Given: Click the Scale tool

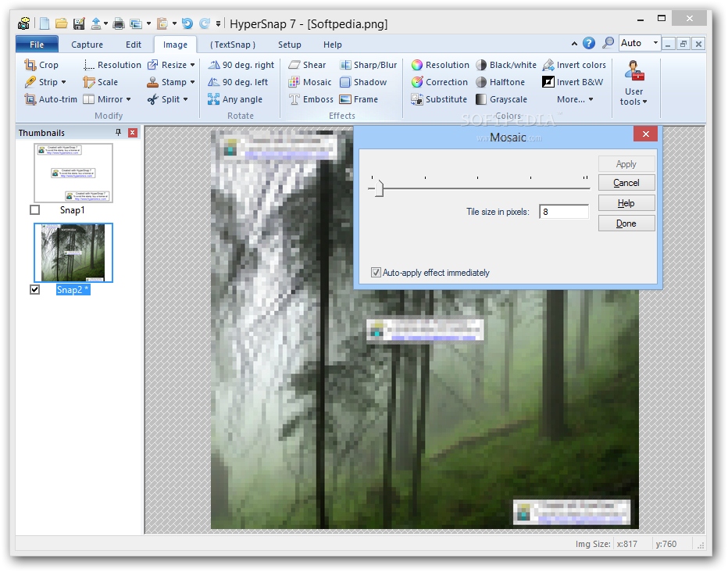Looking at the screenshot, I should (x=100, y=82).
